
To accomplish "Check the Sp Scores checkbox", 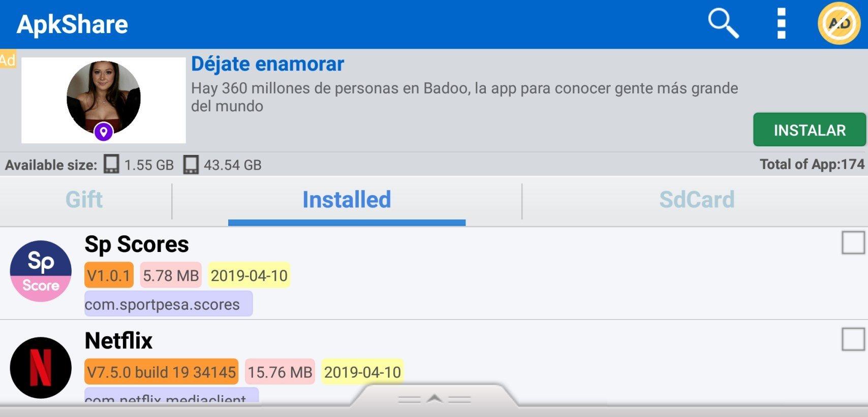I will (853, 243).
